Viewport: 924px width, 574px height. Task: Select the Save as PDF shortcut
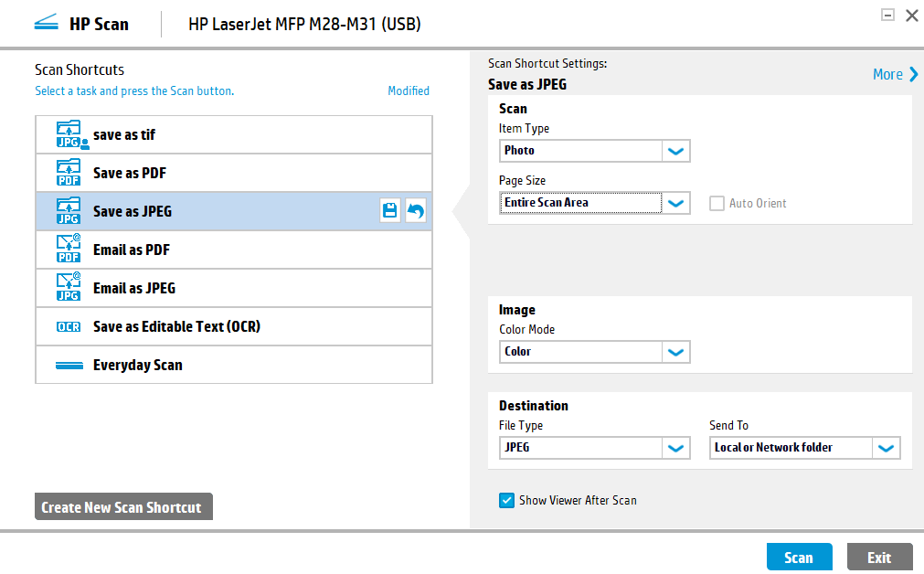pyautogui.click(x=234, y=173)
